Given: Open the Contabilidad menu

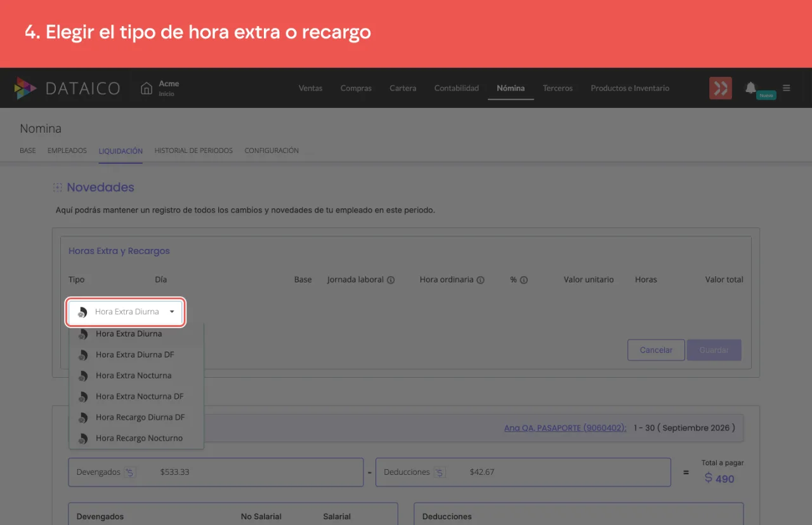Looking at the screenshot, I should 457,88.
